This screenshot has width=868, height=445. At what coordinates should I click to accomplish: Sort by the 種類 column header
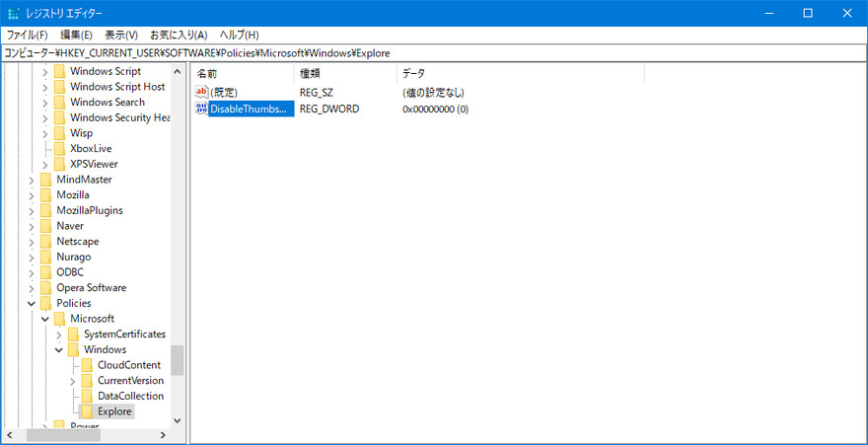[x=345, y=74]
